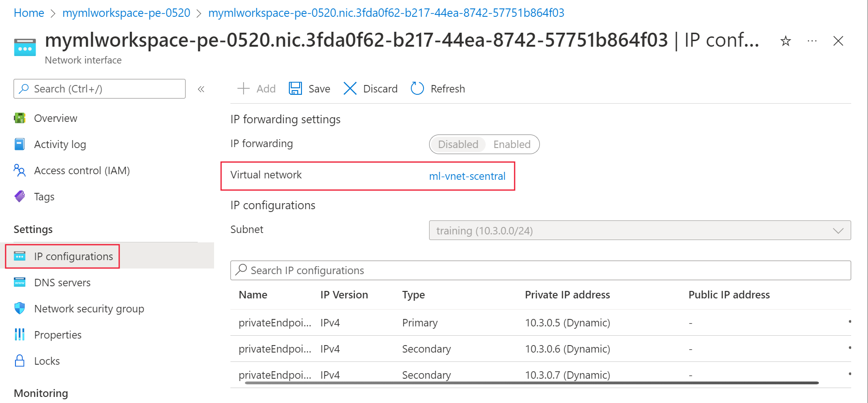The image size is (868, 403).
Task: Click the Refresh circular arrow icon
Action: pyautogui.click(x=417, y=88)
